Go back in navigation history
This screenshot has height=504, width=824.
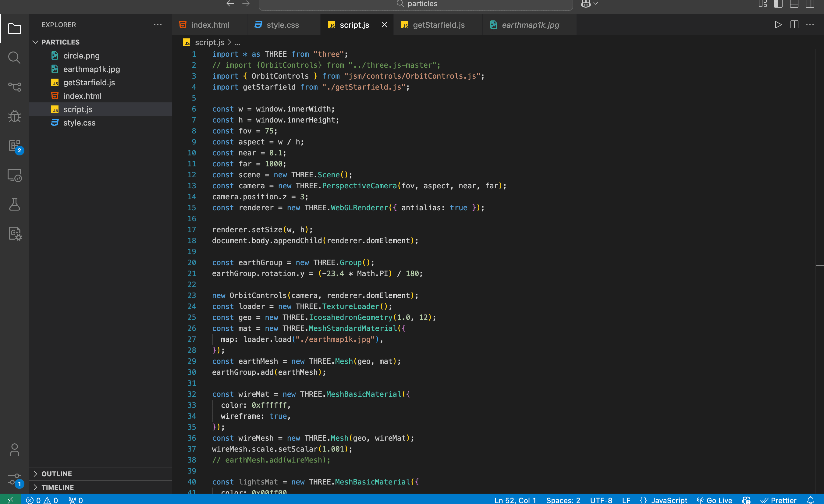pos(230,4)
